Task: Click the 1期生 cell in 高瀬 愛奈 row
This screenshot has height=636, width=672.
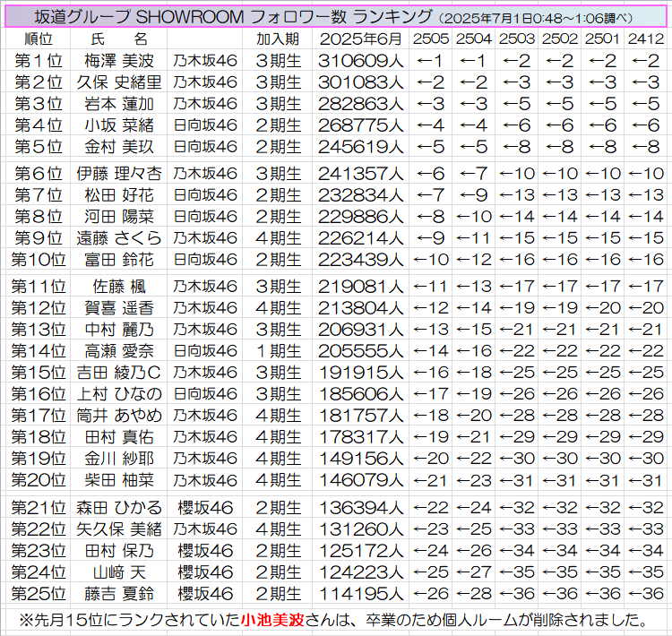Action: click(279, 350)
